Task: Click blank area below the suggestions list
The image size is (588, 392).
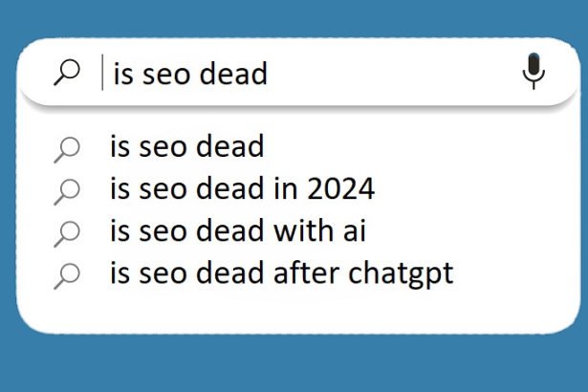Action: 287,311
